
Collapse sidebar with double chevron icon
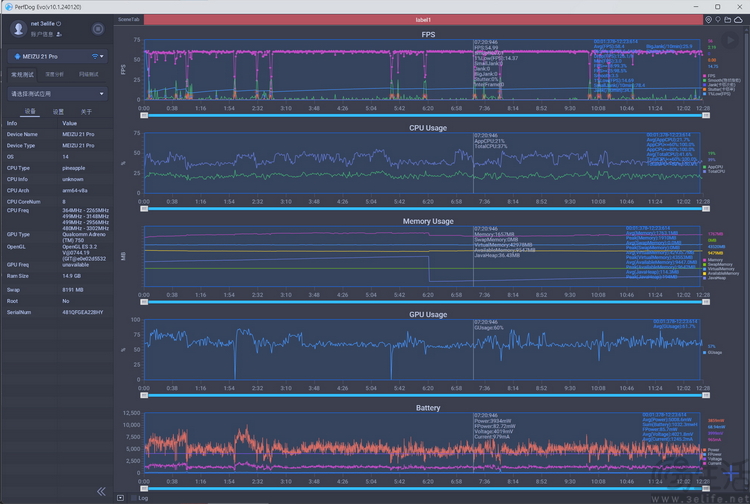(101, 492)
